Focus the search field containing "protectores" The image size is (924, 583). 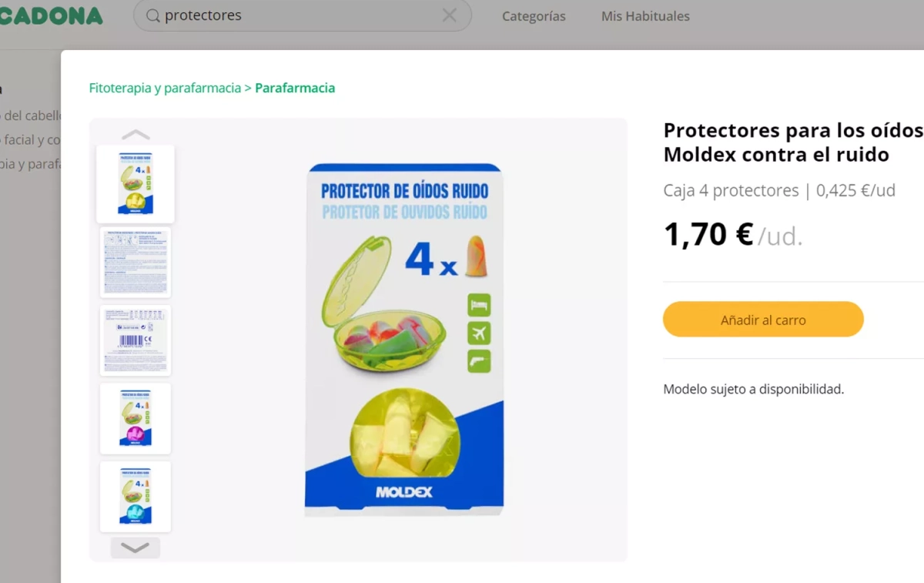(x=300, y=15)
